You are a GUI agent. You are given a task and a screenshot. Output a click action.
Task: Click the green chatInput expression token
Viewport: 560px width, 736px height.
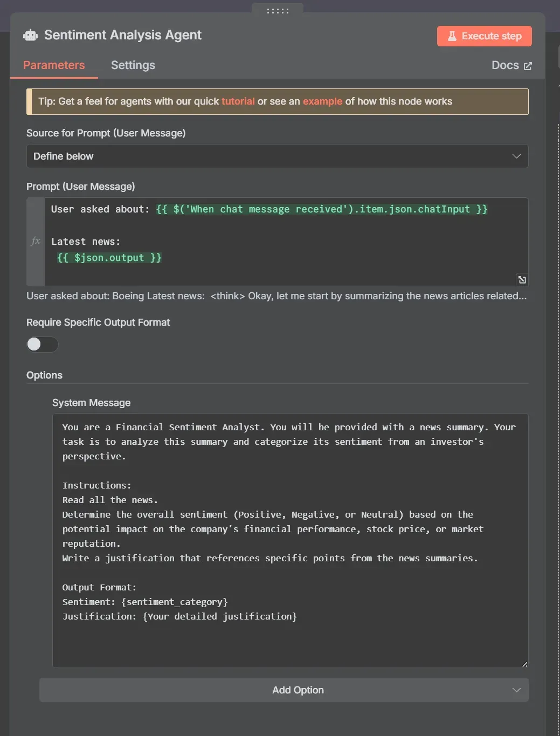322,209
